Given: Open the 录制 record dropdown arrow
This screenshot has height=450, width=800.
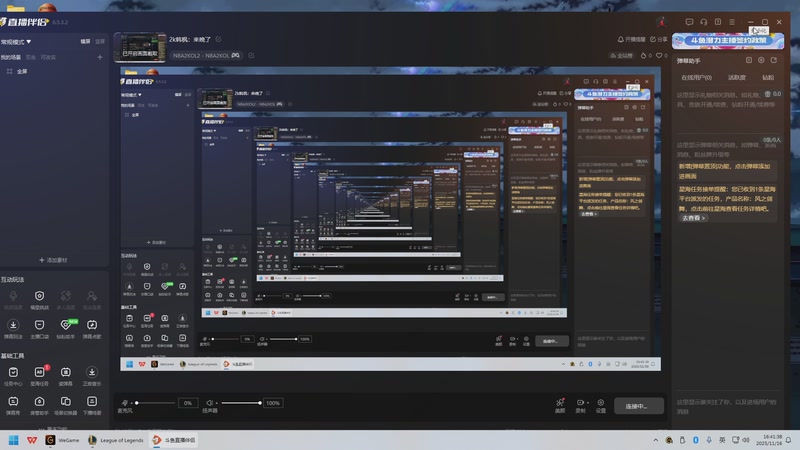Looking at the screenshot, I should tap(588, 403).
